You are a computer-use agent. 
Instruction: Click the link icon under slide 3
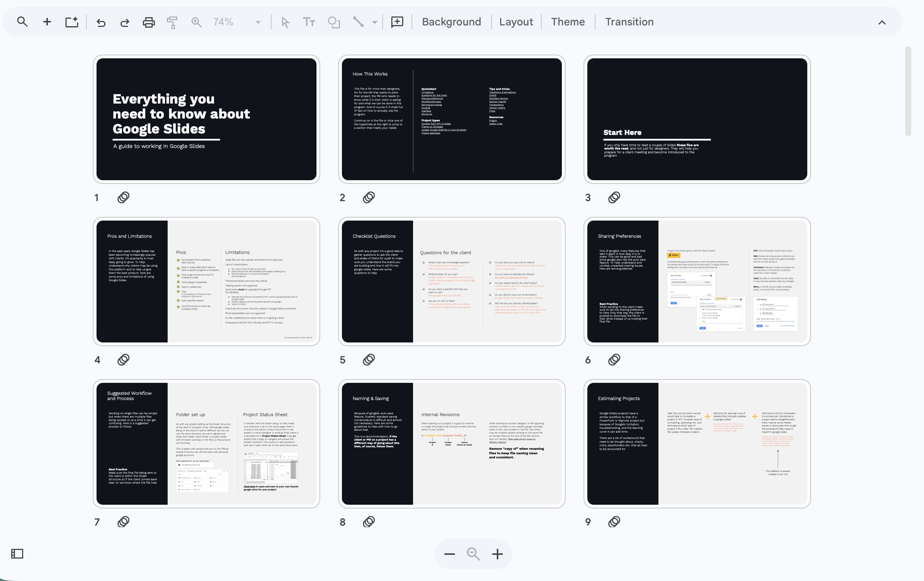coord(614,197)
